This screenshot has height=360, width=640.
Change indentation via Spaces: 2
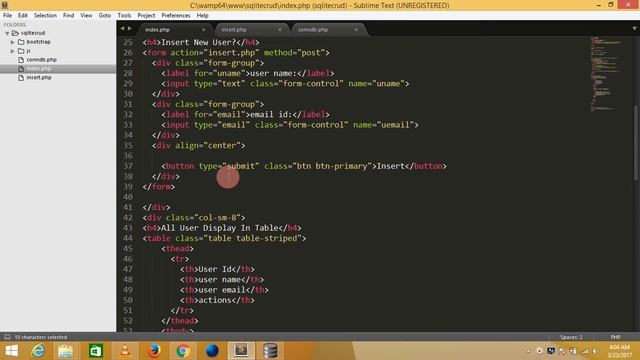click(571, 337)
